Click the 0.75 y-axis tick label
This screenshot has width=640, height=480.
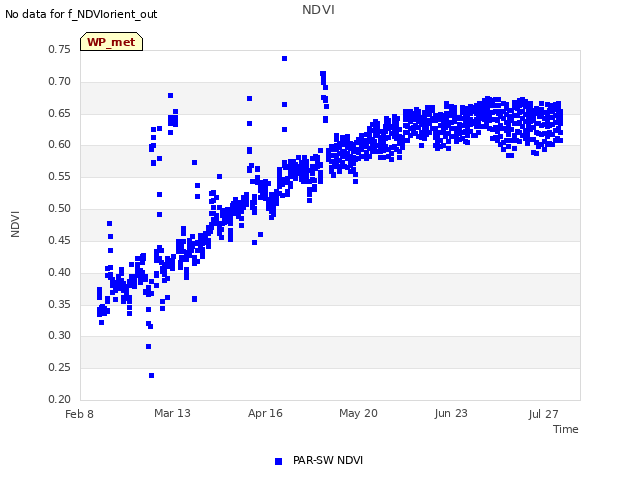coord(60,49)
